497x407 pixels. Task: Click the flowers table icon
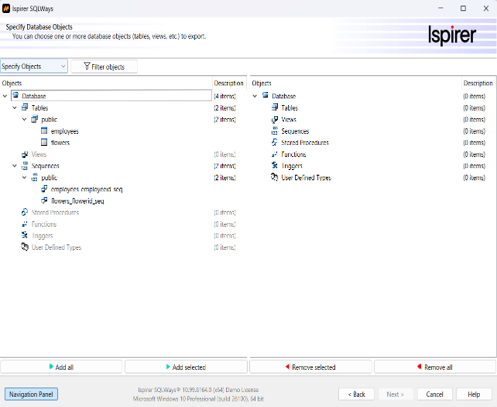click(x=44, y=142)
